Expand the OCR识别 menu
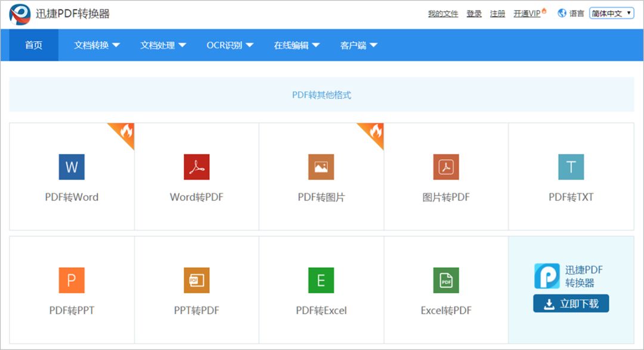The image size is (644, 350). (230, 45)
